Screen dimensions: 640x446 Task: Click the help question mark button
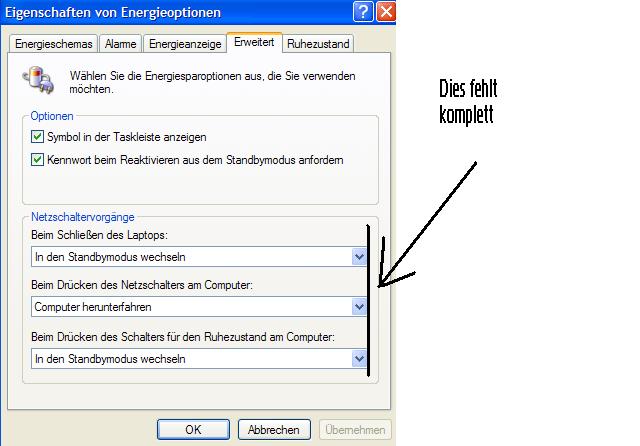(x=363, y=11)
